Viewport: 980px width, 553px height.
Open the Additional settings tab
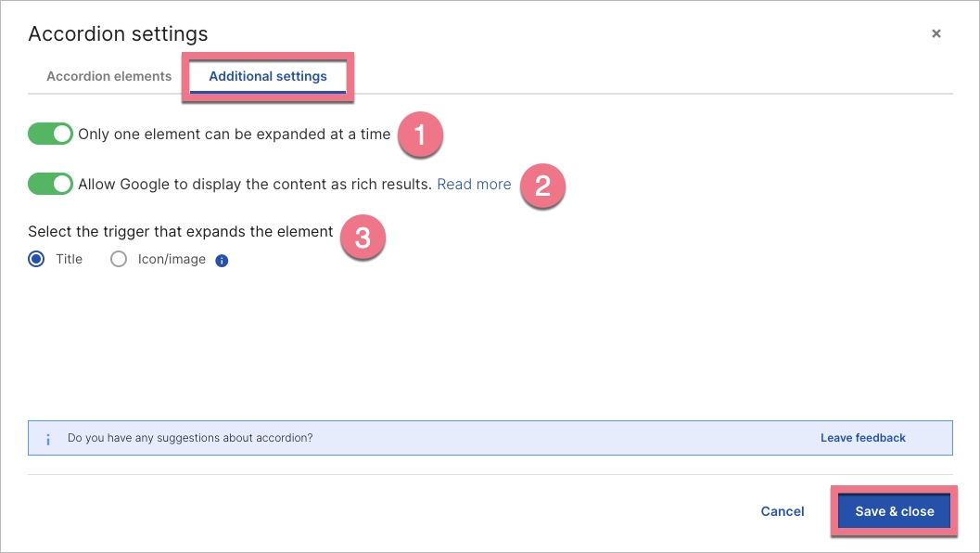268,76
